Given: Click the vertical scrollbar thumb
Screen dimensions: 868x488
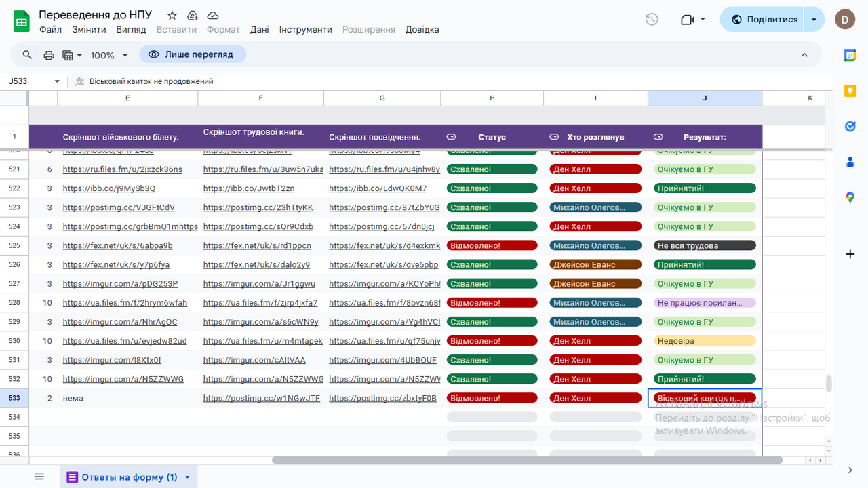Looking at the screenshot, I should point(829,384).
